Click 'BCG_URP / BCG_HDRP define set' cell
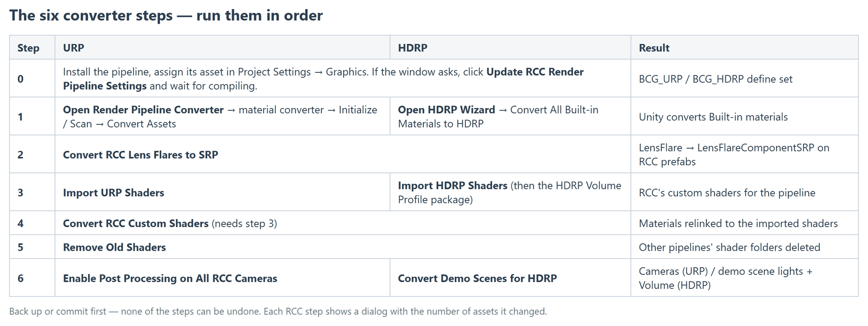The height and width of the screenshot is (326, 868). [x=745, y=79]
